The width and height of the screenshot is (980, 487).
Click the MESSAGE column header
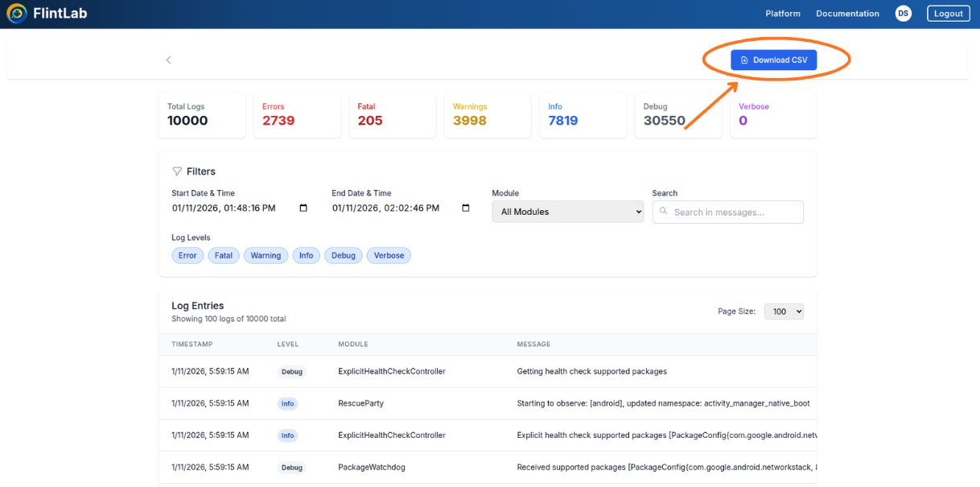click(533, 345)
